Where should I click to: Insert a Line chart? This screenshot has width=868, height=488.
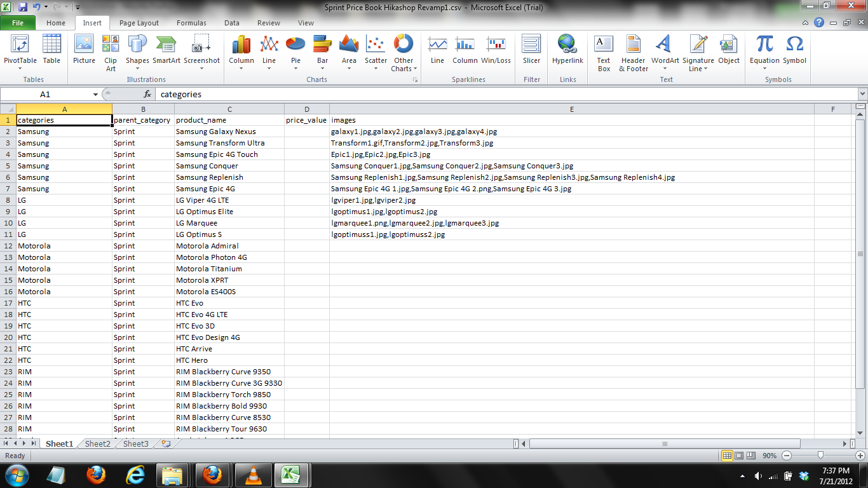tap(269, 53)
